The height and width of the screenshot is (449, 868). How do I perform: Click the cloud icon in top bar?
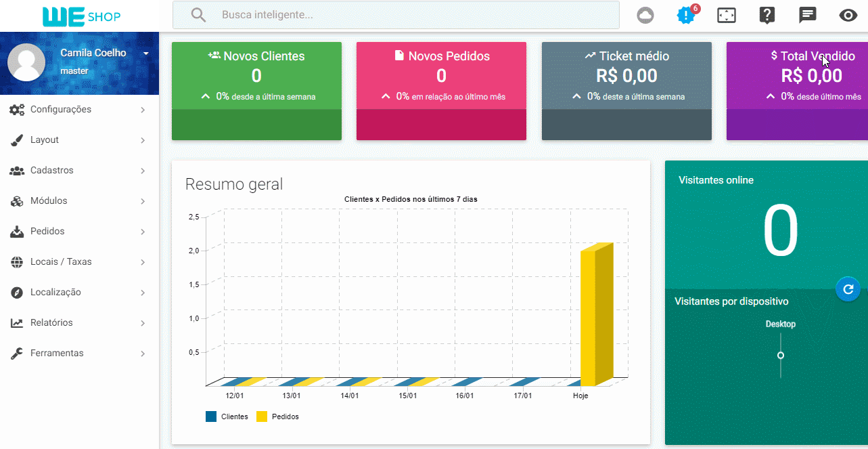(645, 16)
